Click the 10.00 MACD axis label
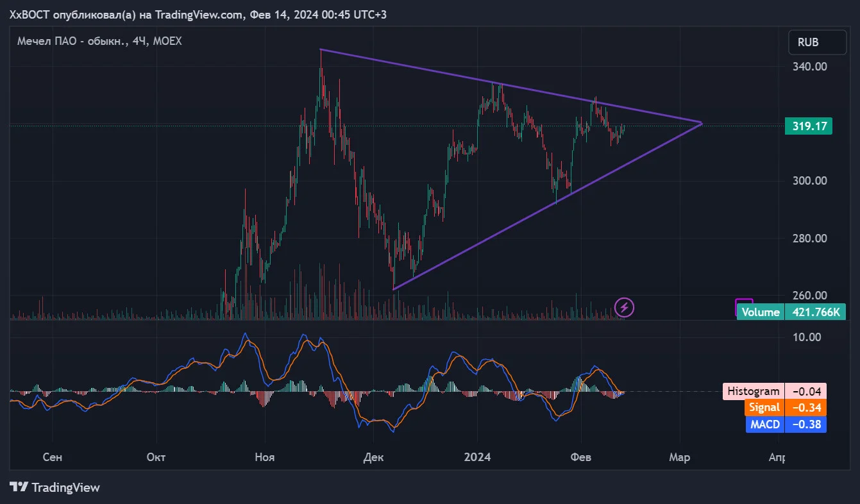The image size is (860, 504). pyautogui.click(x=807, y=337)
